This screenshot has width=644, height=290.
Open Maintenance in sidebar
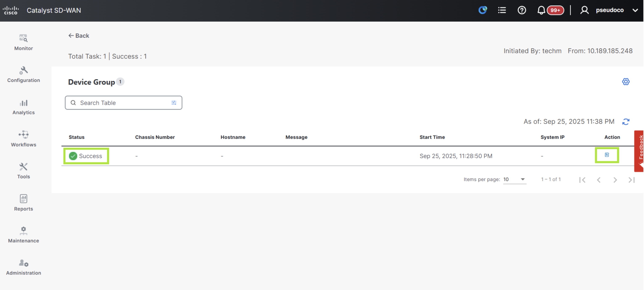24,235
